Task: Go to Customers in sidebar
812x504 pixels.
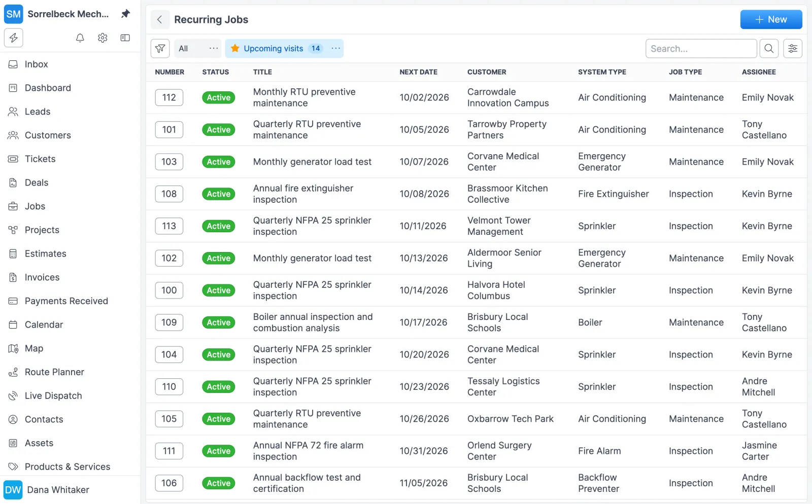Action: (x=48, y=135)
